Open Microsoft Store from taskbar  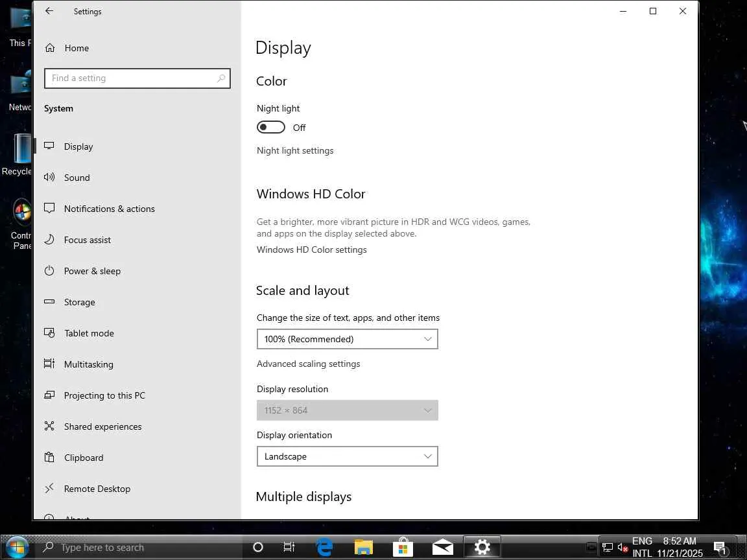(403, 547)
